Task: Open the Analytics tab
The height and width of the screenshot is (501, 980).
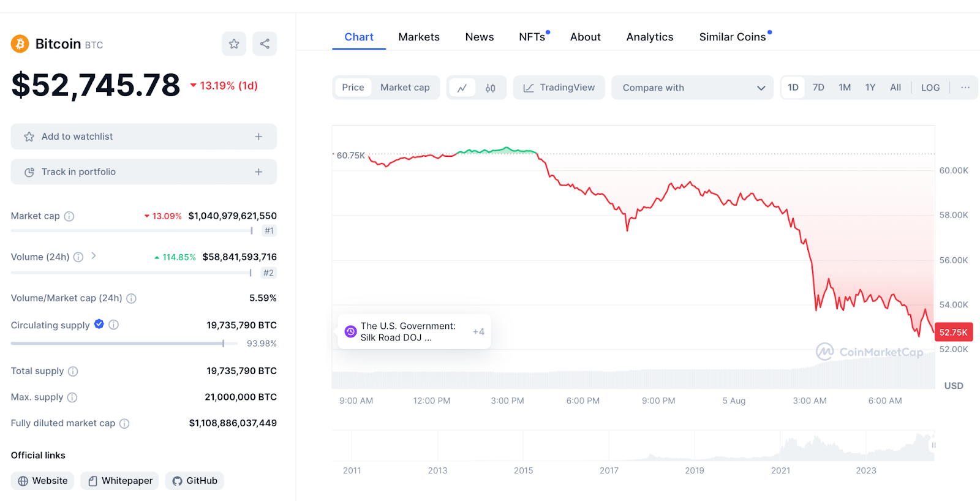Action: [x=650, y=37]
